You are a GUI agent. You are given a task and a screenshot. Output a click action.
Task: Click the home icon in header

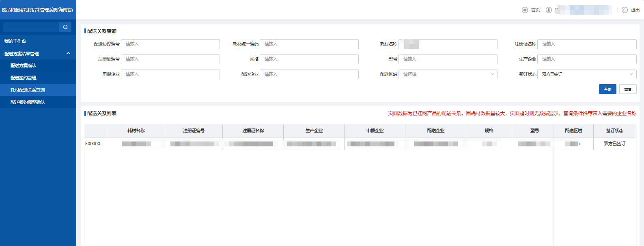click(x=525, y=10)
